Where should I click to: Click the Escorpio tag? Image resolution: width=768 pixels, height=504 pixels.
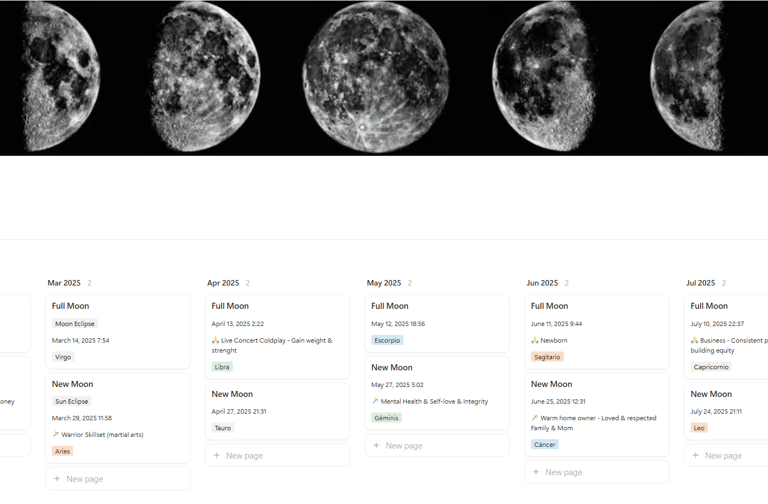[387, 340]
